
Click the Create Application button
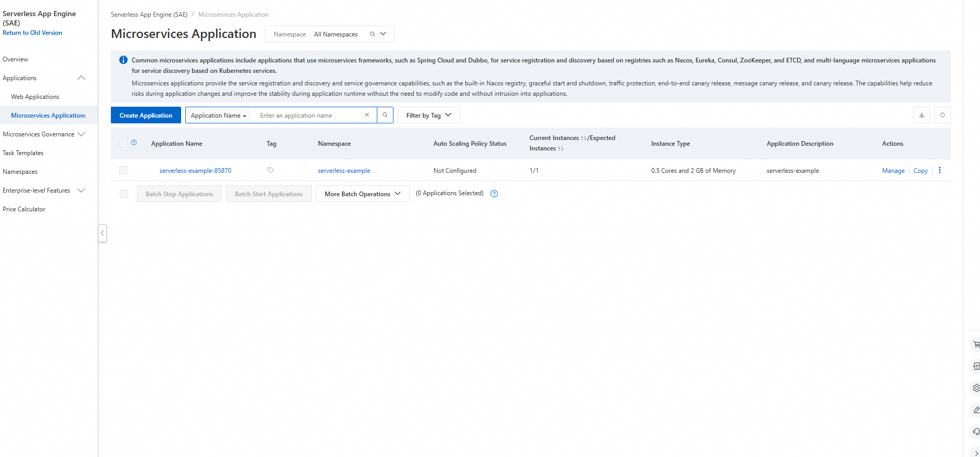coord(146,115)
